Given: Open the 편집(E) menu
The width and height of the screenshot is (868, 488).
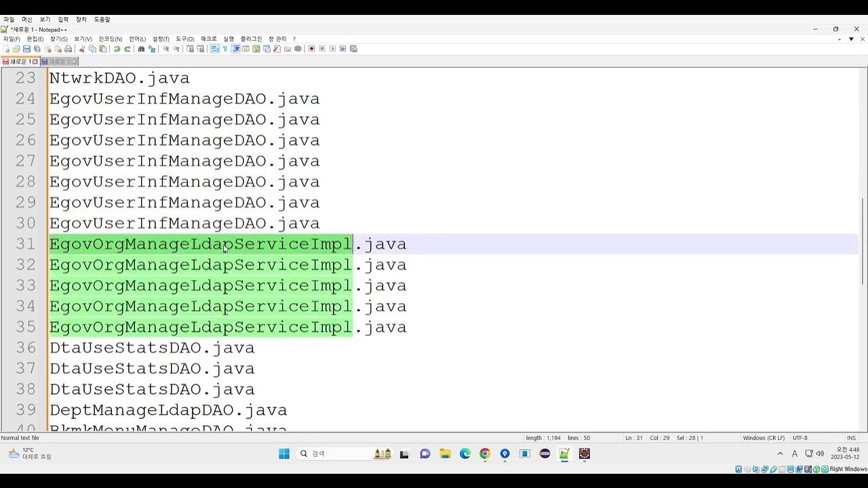Looking at the screenshot, I should point(35,39).
